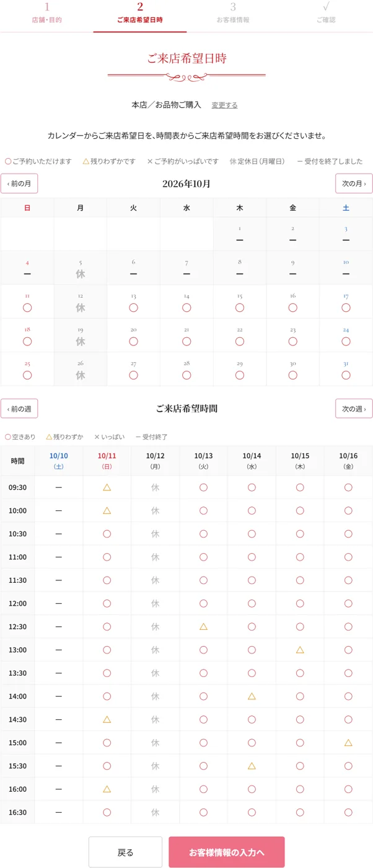Click the 本店／お品物ご購入 text
Screen dimensions: 373x868
click(x=166, y=105)
